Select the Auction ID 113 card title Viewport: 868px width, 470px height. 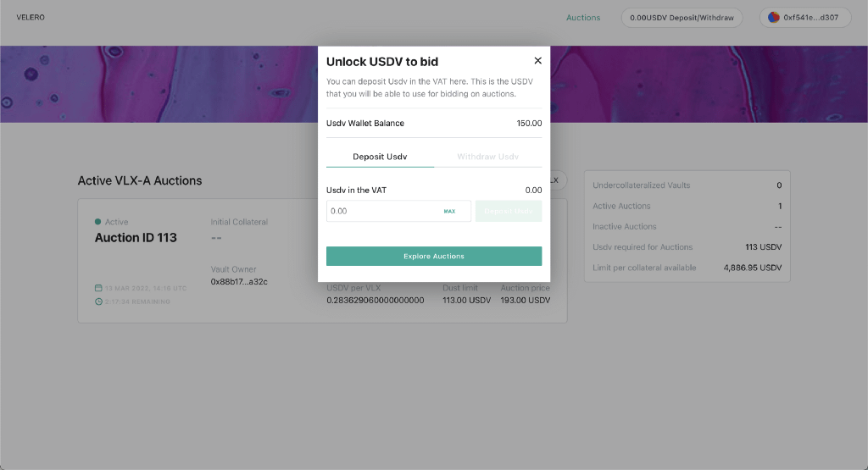click(x=136, y=238)
